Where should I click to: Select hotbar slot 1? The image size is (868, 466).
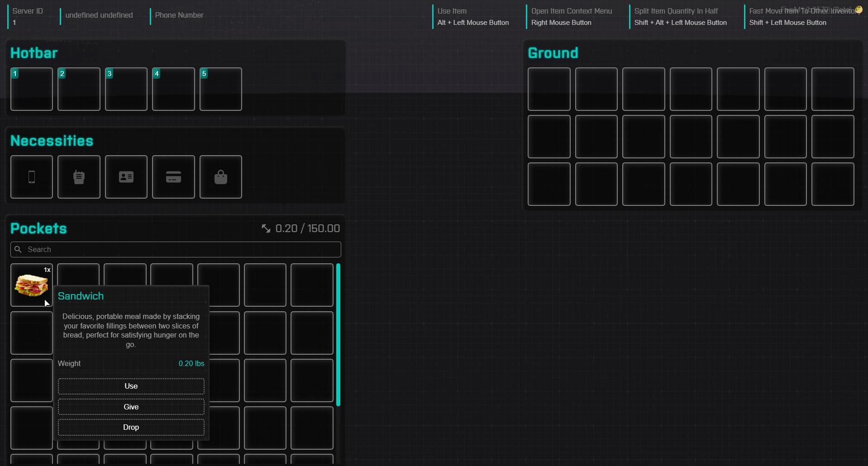(32, 89)
